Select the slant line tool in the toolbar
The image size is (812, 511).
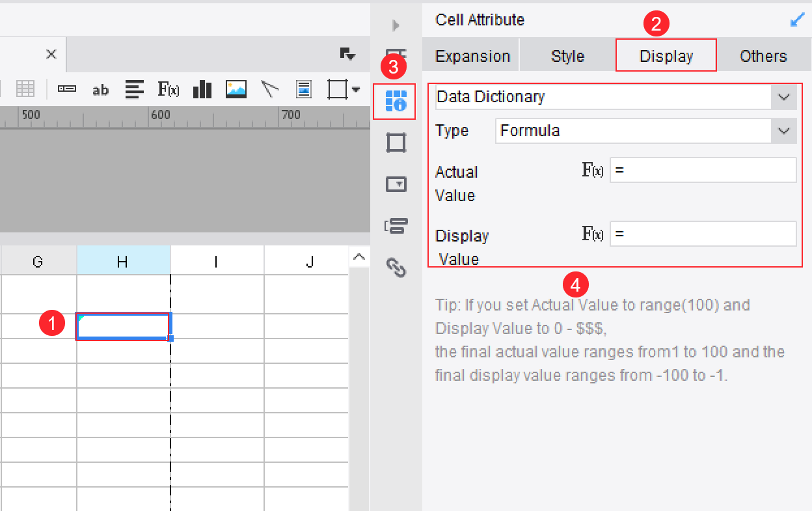(x=269, y=89)
